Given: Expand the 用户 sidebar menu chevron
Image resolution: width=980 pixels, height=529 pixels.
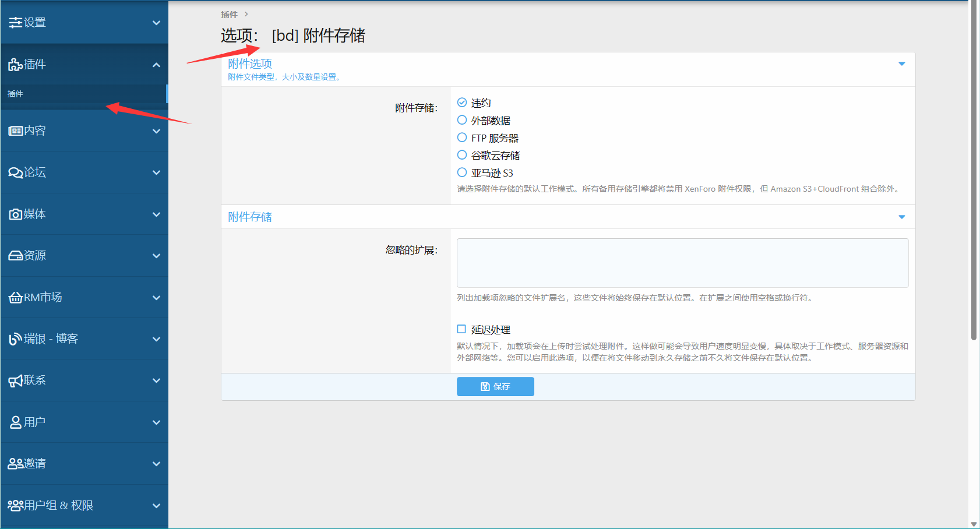Looking at the screenshot, I should click(156, 422).
